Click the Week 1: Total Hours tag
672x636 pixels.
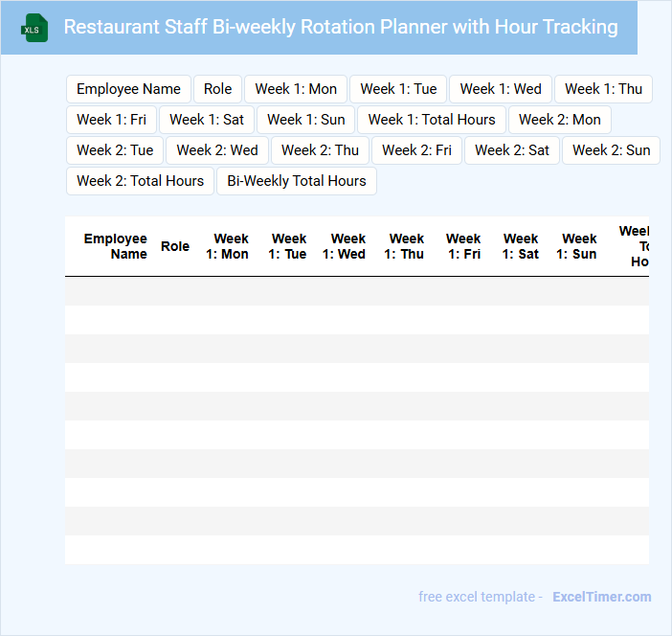[x=432, y=120]
